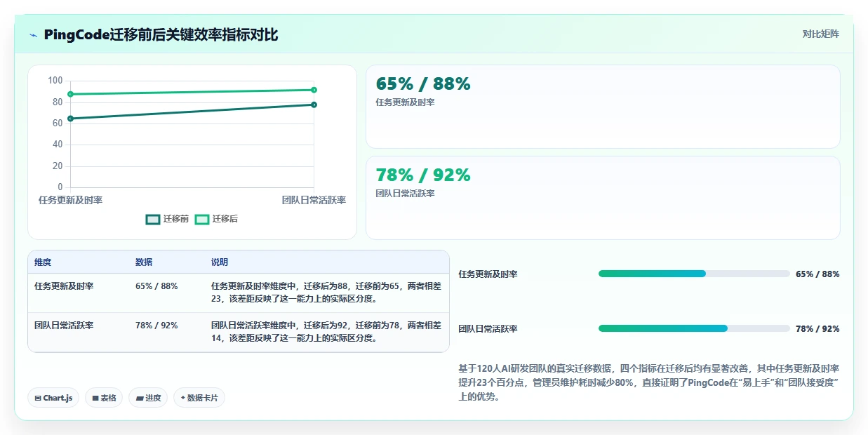Screen dimensions: 868x435
Task: Click the 迁移后 data point above 任务更新及时率
Action: click(70, 94)
